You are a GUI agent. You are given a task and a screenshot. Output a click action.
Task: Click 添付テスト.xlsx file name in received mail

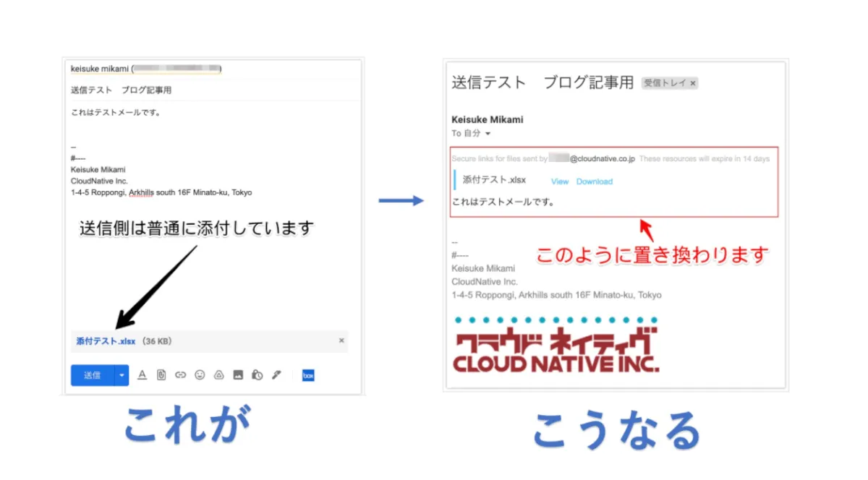[x=494, y=180]
